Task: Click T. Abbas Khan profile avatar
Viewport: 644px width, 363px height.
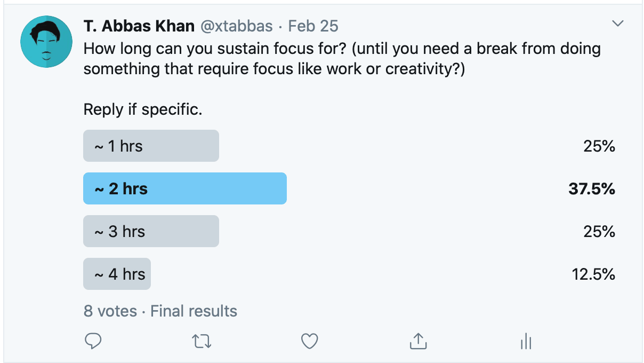Action: click(x=46, y=42)
